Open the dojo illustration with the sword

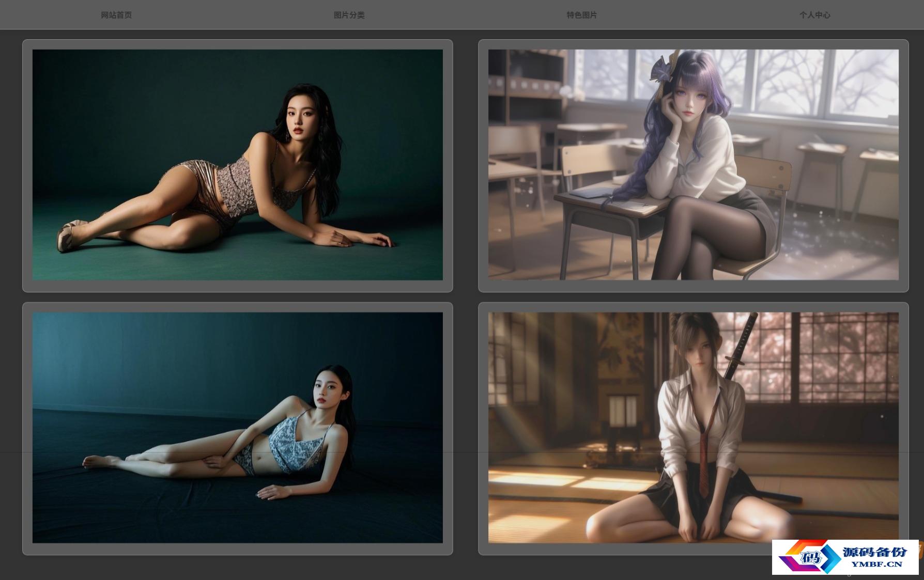click(x=694, y=428)
